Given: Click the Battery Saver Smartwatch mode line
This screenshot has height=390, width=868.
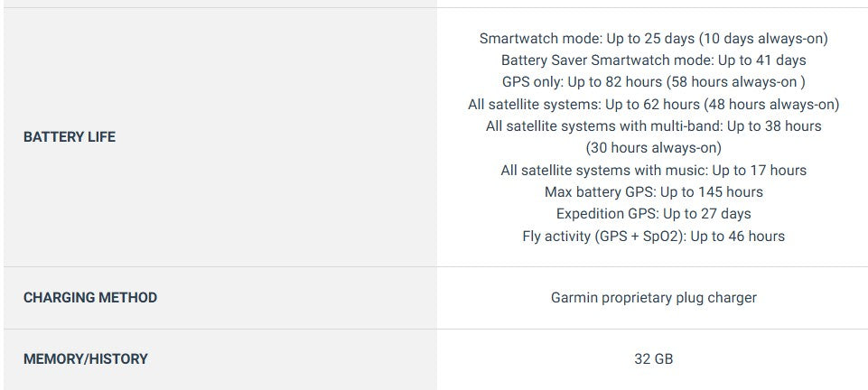Looking at the screenshot, I should [653, 60].
